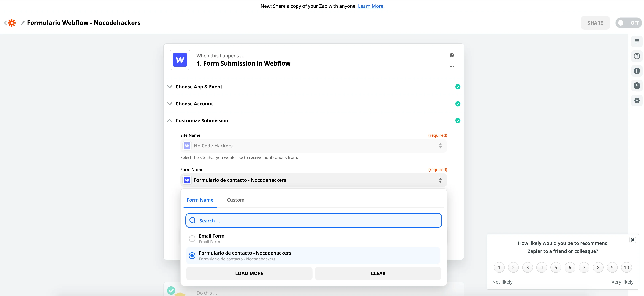Open the step three-dots menu
The image size is (644, 296).
452,66
